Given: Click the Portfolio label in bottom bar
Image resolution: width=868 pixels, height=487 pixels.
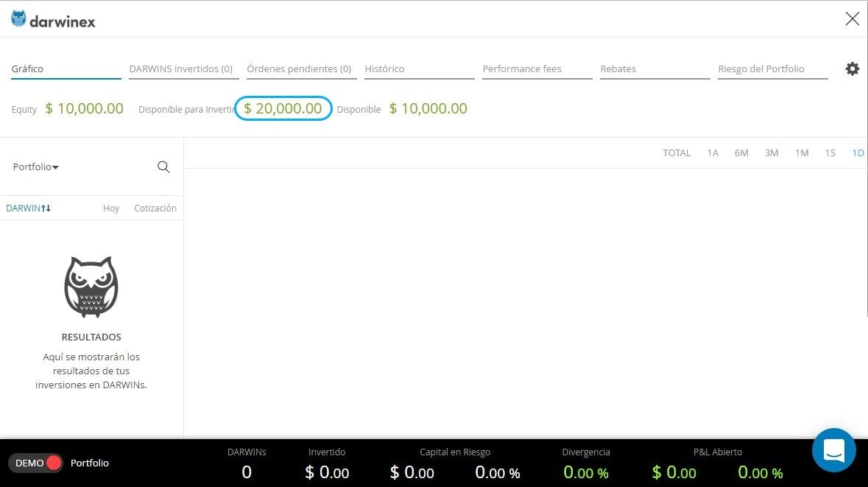Looking at the screenshot, I should pyautogui.click(x=90, y=463).
